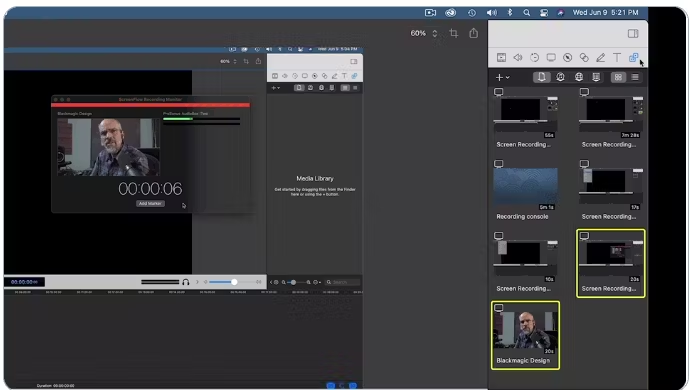Open the Audio properties inspector tab
The height and width of the screenshot is (390, 690).
pyautogui.click(x=518, y=58)
